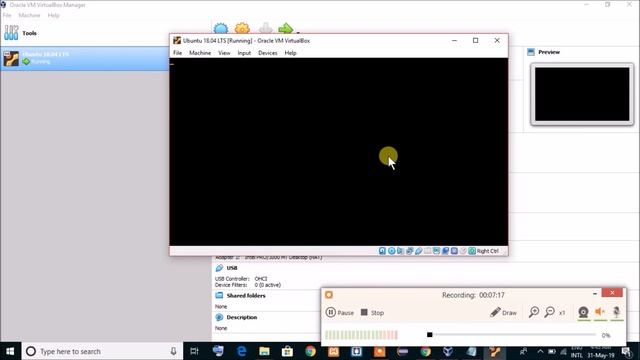Viewport: 640px width, 360px height.
Task: Click the green Show arrow in Manager toolbar
Action: click(x=285, y=29)
